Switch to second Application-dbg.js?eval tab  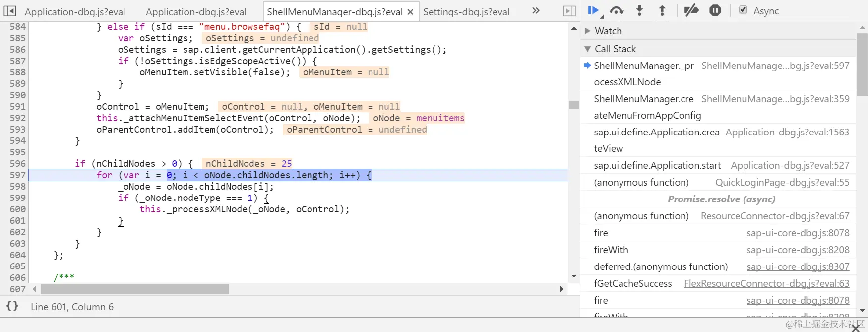196,12
